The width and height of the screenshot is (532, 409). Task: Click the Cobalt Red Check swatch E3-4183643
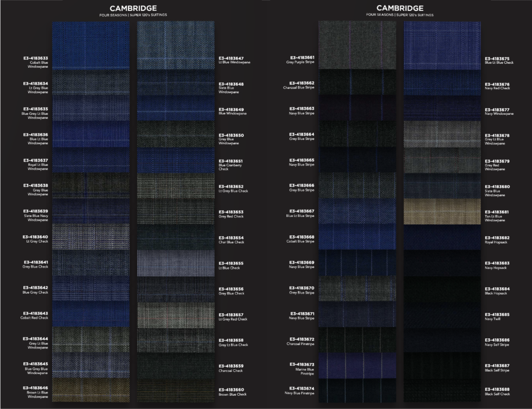[91, 314]
